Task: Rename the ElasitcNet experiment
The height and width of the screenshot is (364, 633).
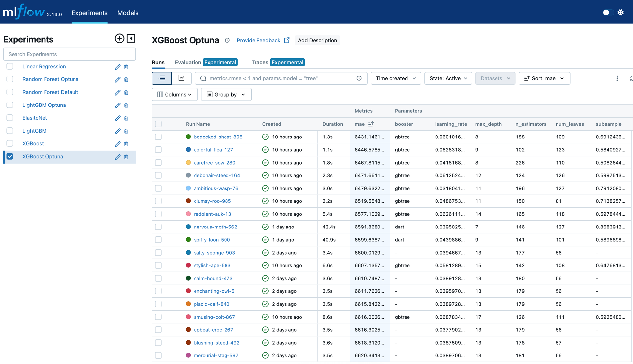Action: pos(117,118)
